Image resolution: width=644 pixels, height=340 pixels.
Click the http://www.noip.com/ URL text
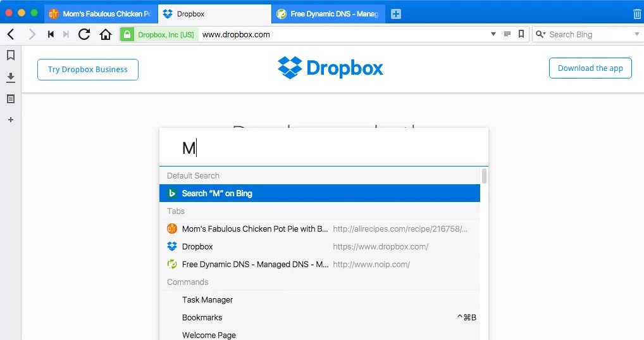[x=371, y=265]
